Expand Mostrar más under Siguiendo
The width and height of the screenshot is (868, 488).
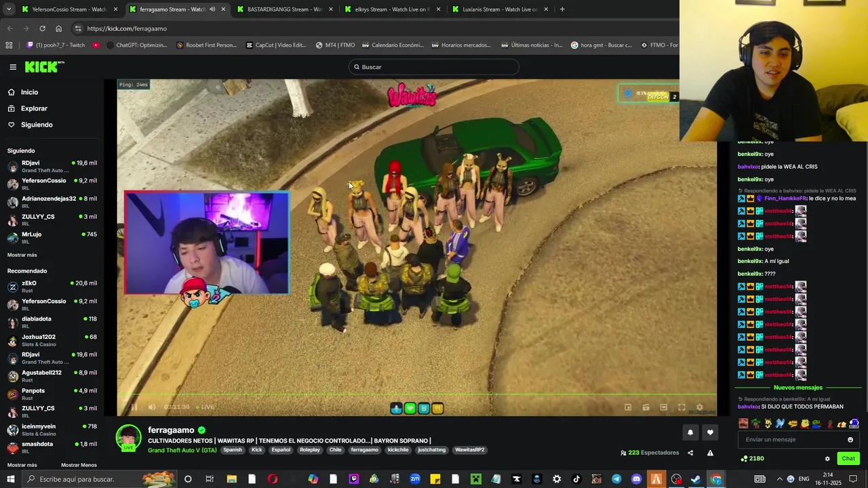click(22, 255)
